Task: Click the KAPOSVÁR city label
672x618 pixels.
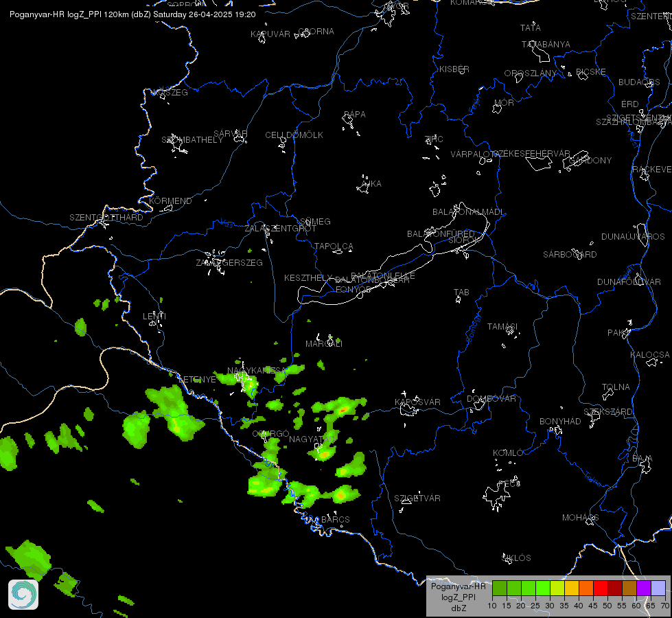Action: (x=417, y=402)
